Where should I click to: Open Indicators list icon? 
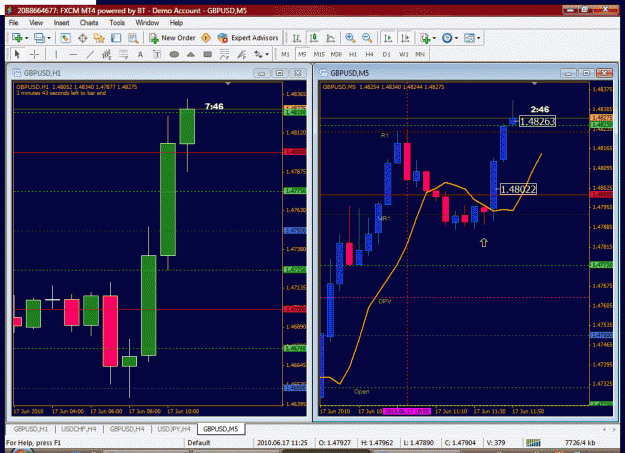[x=425, y=38]
